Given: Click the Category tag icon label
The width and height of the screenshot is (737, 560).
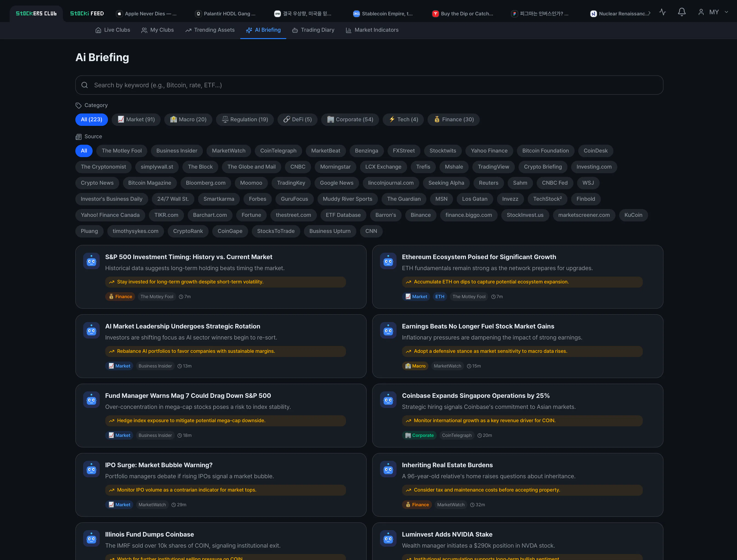Looking at the screenshot, I should tap(92, 105).
